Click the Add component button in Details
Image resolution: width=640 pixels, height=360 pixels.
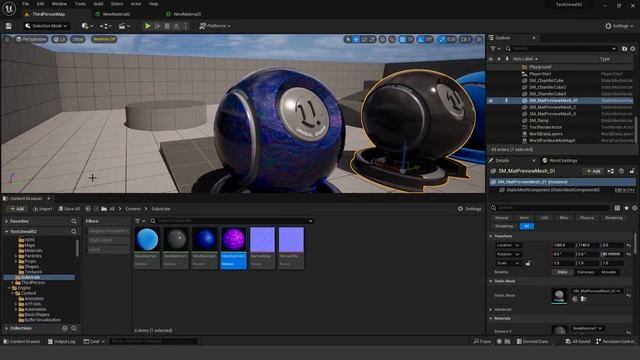coord(593,171)
